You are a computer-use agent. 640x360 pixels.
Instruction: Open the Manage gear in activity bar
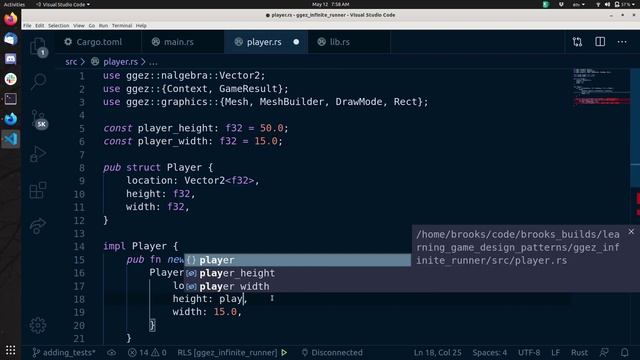(x=38, y=325)
